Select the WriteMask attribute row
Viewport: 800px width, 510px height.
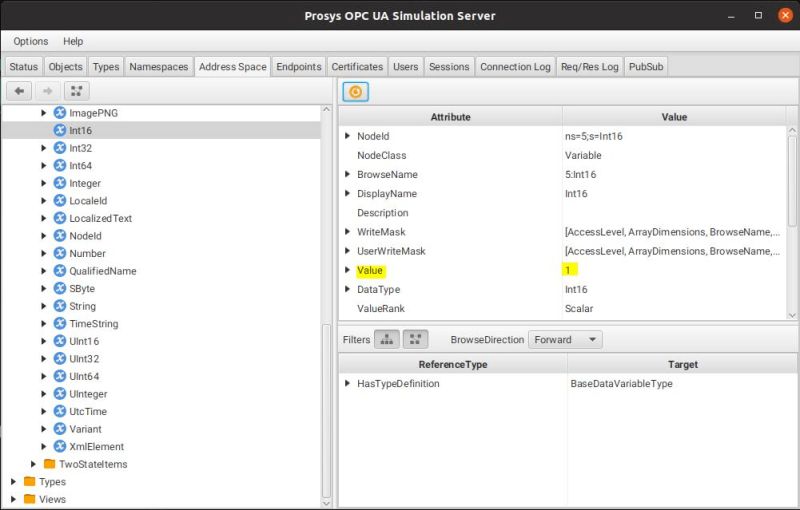(x=563, y=232)
